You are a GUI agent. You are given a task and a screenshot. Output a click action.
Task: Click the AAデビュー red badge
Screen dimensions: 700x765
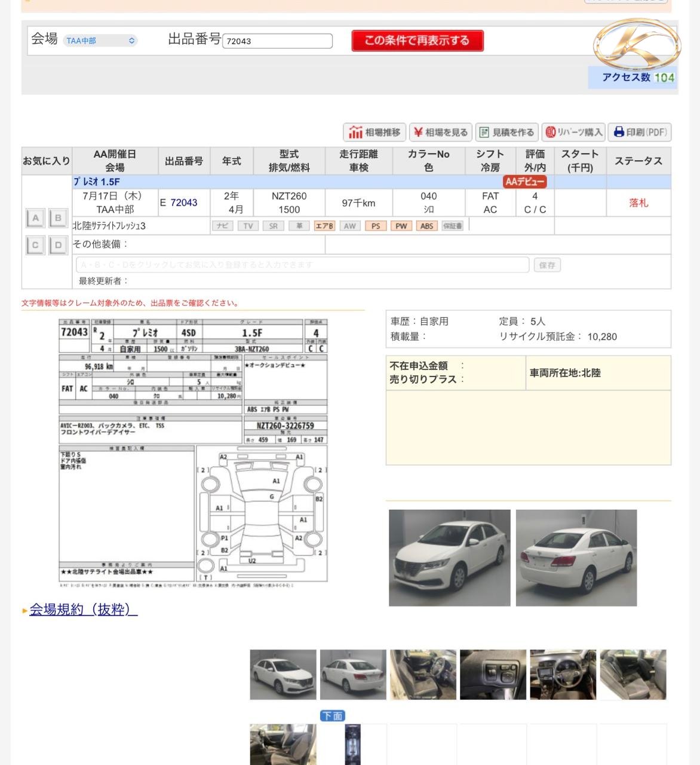pos(525,182)
